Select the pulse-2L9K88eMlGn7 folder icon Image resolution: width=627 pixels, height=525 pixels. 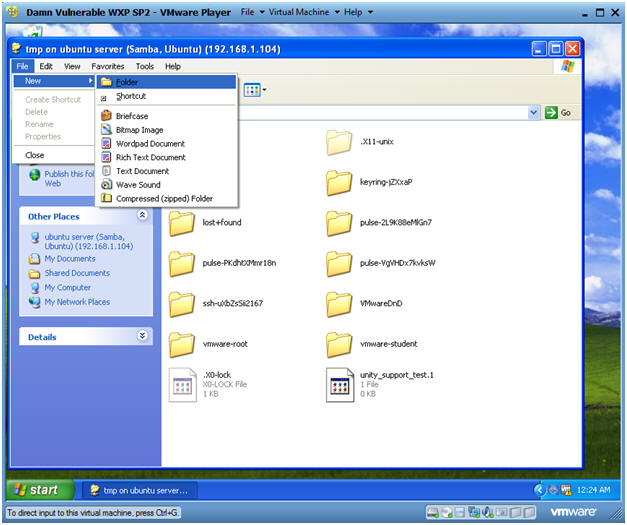point(339,223)
